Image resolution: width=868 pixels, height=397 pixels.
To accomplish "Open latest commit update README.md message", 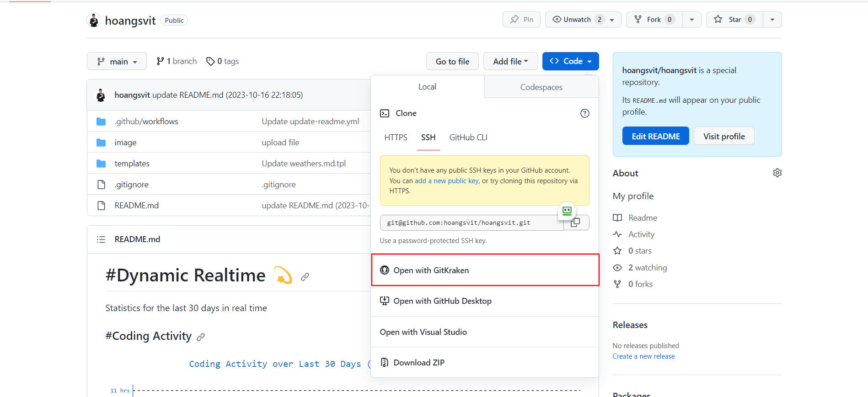I will pos(227,95).
